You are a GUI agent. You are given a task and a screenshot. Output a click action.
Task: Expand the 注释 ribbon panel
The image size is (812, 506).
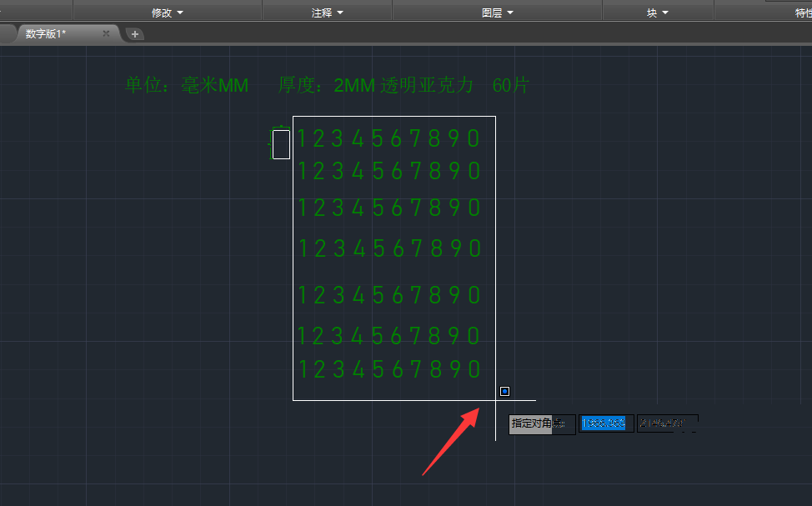pyautogui.click(x=328, y=13)
